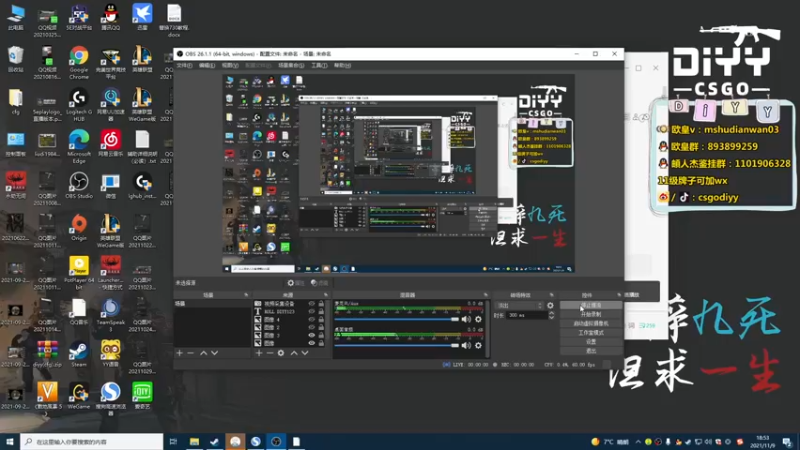
Task: Open the transition properties gear next to 淡出
Action: (550, 306)
